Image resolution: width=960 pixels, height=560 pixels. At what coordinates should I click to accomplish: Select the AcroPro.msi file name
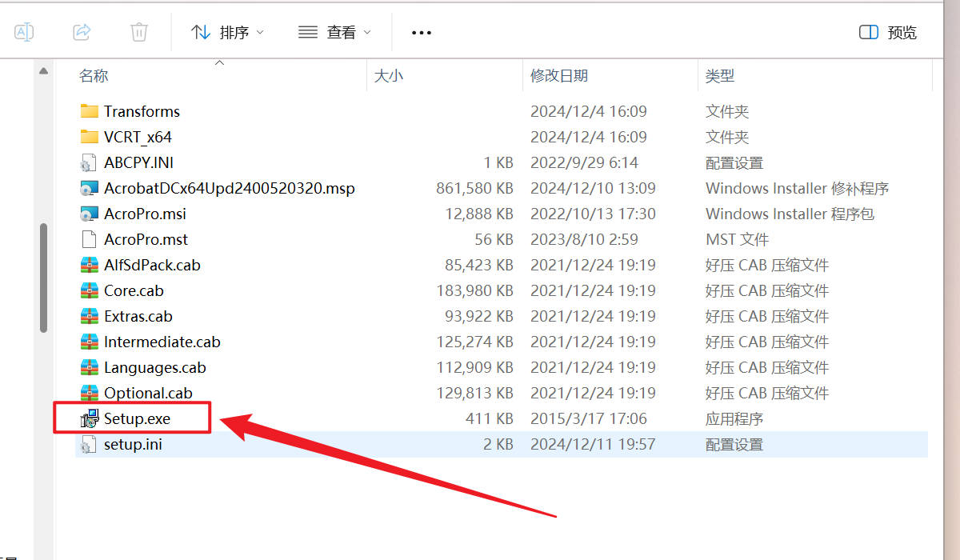click(x=145, y=214)
